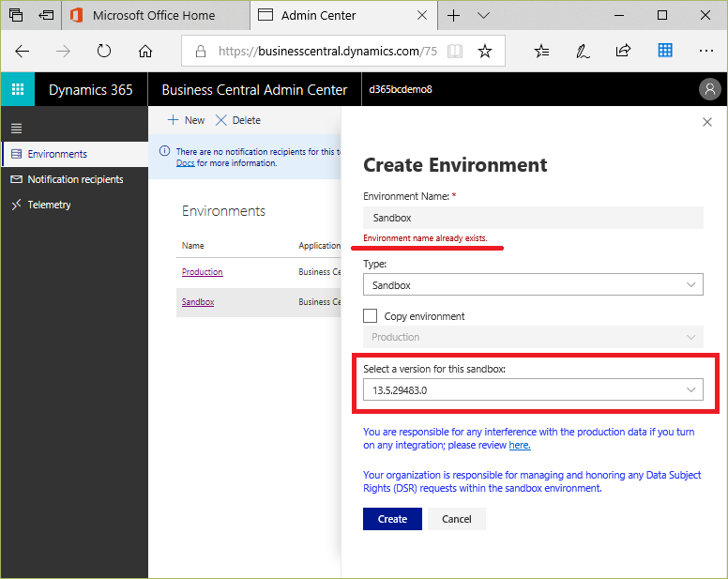Screen dimensions: 728x579
Task: Close the Admin Center tab
Action: (x=422, y=15)
